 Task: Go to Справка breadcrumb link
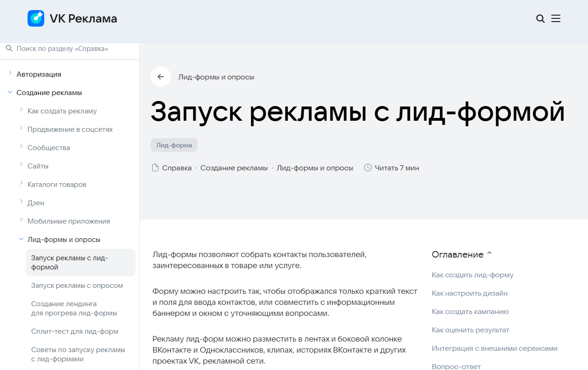pyautogui.click(x=177, y=168)
